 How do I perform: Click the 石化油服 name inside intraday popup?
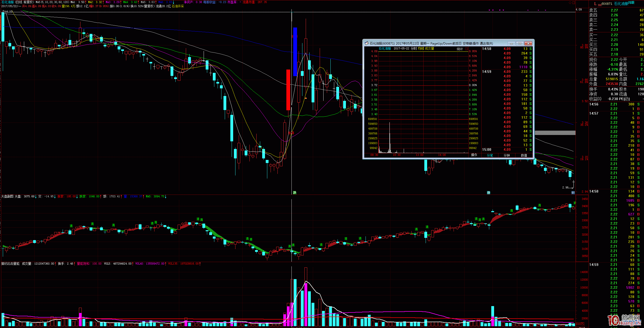[385, 48]
